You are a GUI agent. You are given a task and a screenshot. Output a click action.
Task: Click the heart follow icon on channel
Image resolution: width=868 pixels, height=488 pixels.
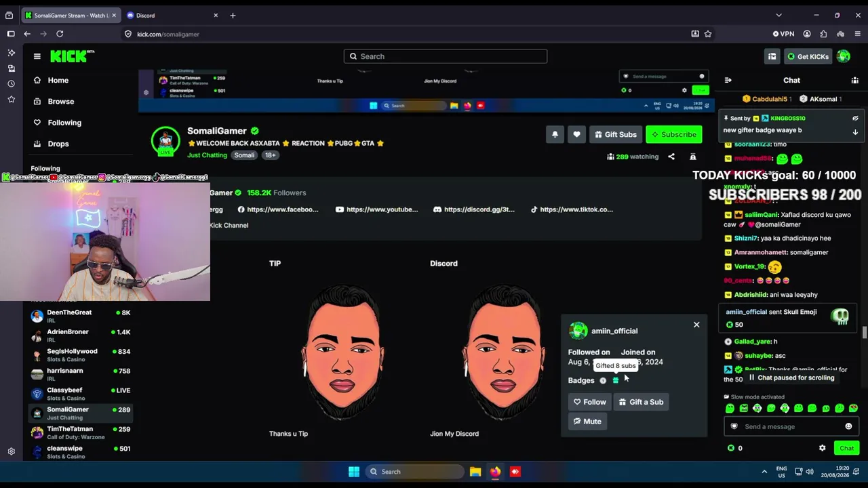[x=576, y=134]
